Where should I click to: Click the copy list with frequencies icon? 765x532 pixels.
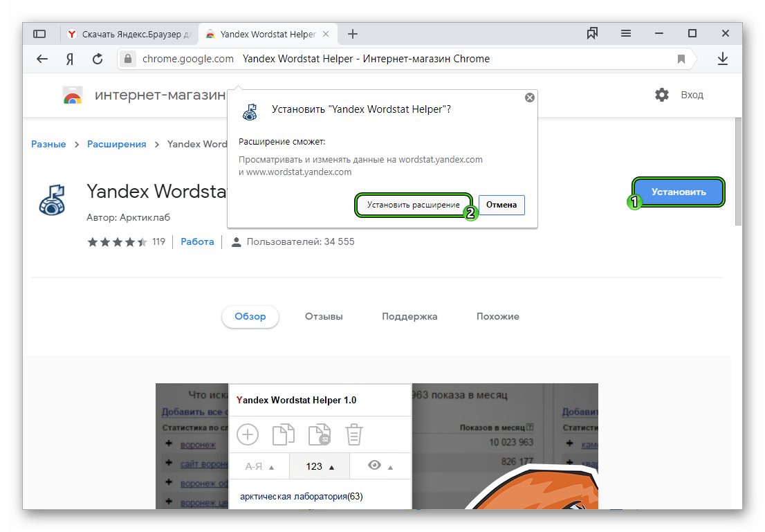pyautogui.click(x=318, y=434)
